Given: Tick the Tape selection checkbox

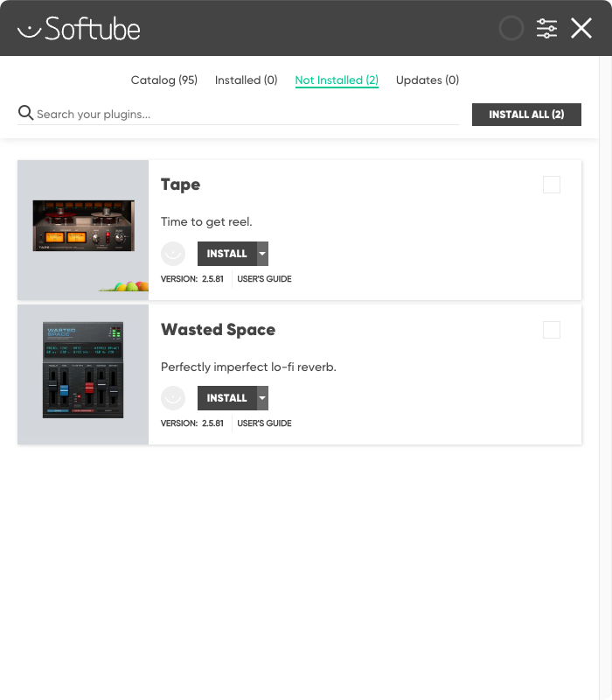Looking at the screenshot, I should pyautogui.click(x=552, y=185).
